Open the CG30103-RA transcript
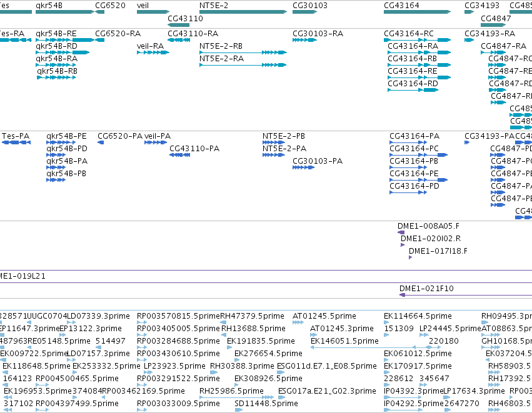Screen dimensions: 532x413 pos(304,40)
